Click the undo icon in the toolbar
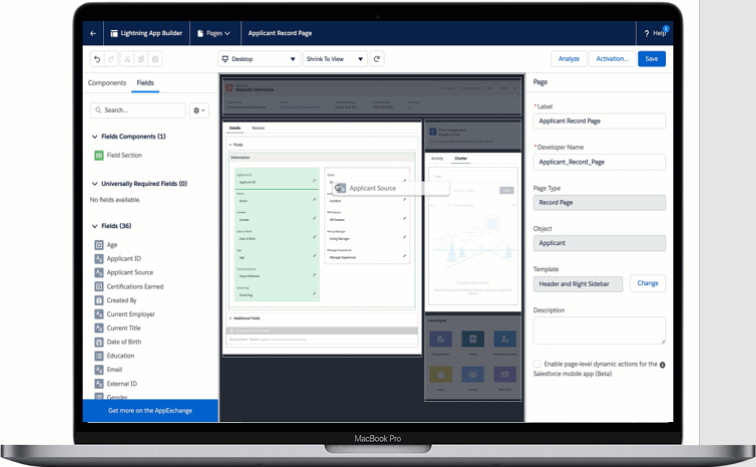Viewport: 756px width, 467px height. [96, 59]
